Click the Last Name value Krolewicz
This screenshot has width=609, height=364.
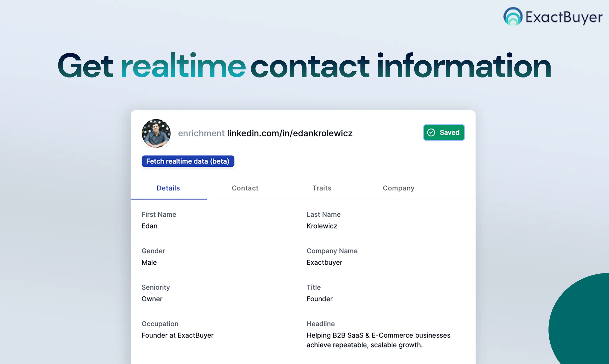click(x=322, y=226)
